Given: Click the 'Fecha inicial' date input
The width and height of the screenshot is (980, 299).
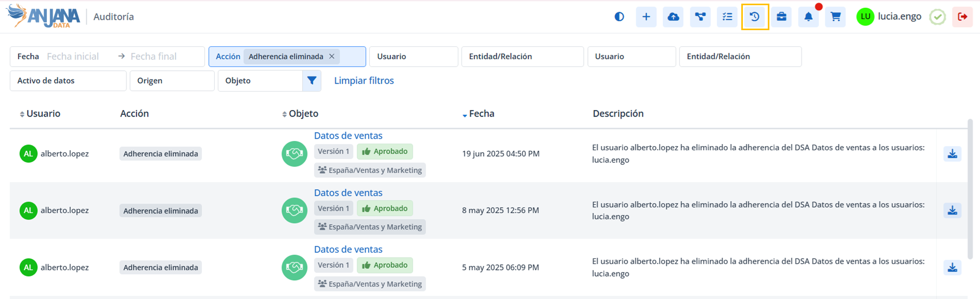Looking at the screenshot, I should click(x=78, y=56).
